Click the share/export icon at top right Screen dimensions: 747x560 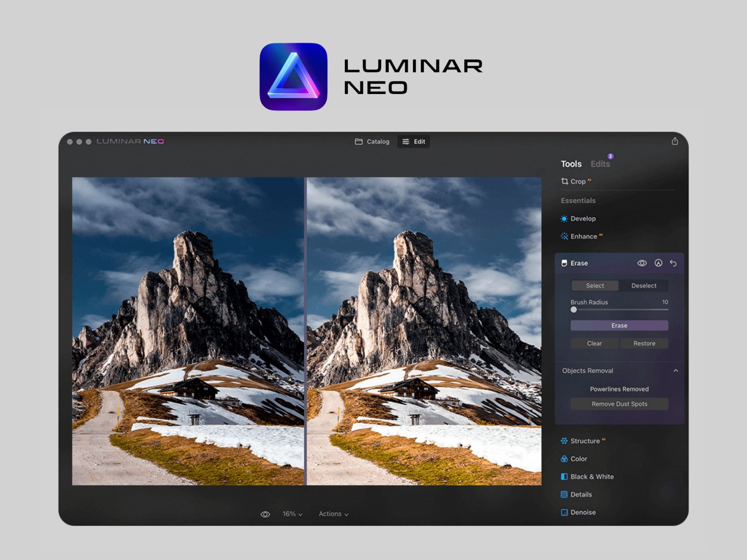675,141
